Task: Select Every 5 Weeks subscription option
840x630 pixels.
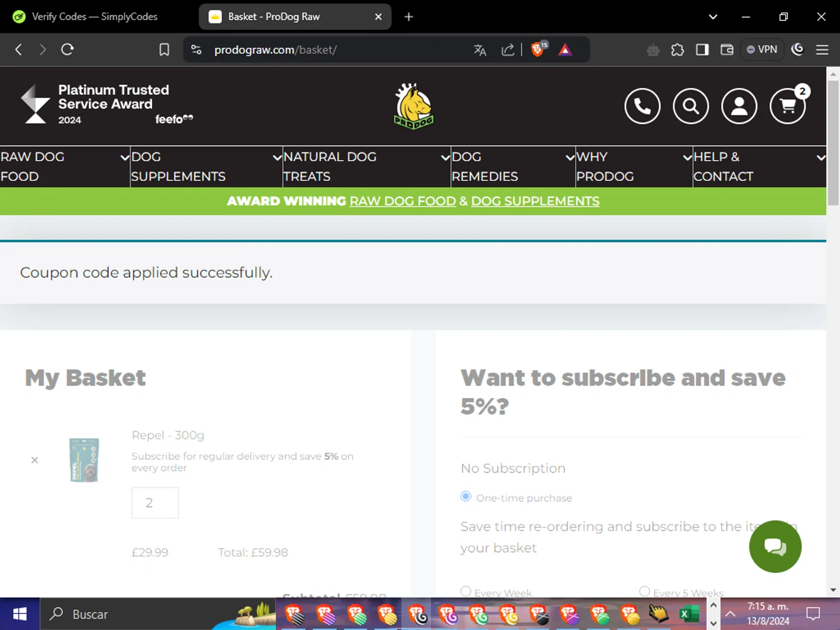Action: pyautogui.click(x=645, y=591)
